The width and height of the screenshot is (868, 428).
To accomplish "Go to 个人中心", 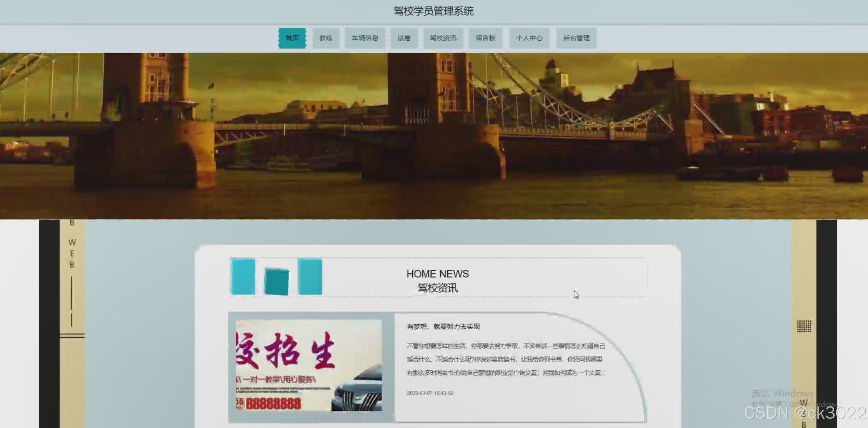I will point(529,38).
